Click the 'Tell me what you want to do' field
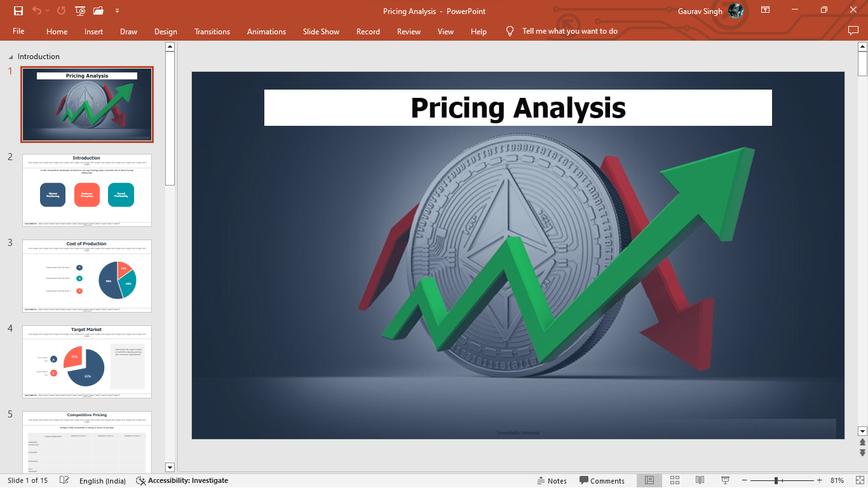Image resolution: width=868 pixels, height=488 pixels. (x=569, y=31)
